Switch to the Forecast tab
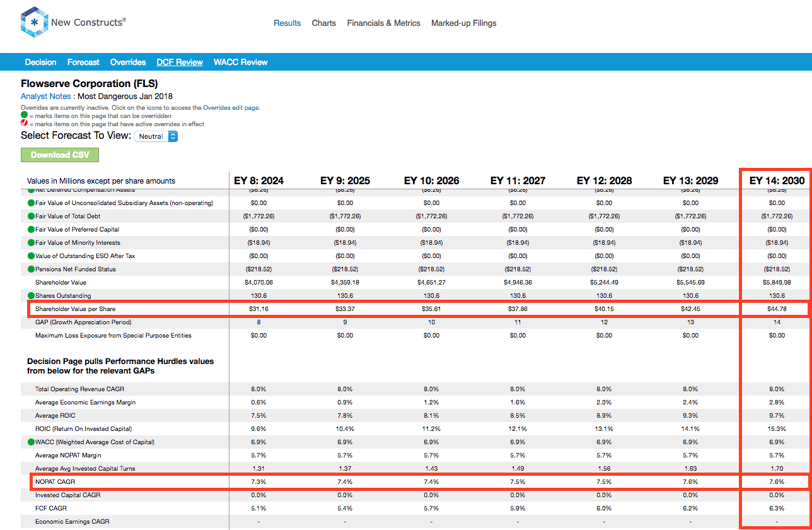 pos(83,62)
